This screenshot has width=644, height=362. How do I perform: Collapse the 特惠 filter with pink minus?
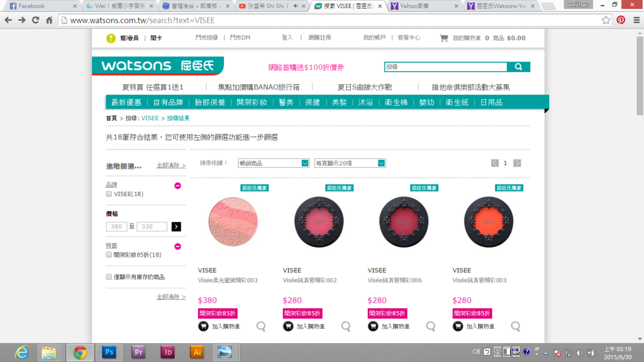point(177,246)
